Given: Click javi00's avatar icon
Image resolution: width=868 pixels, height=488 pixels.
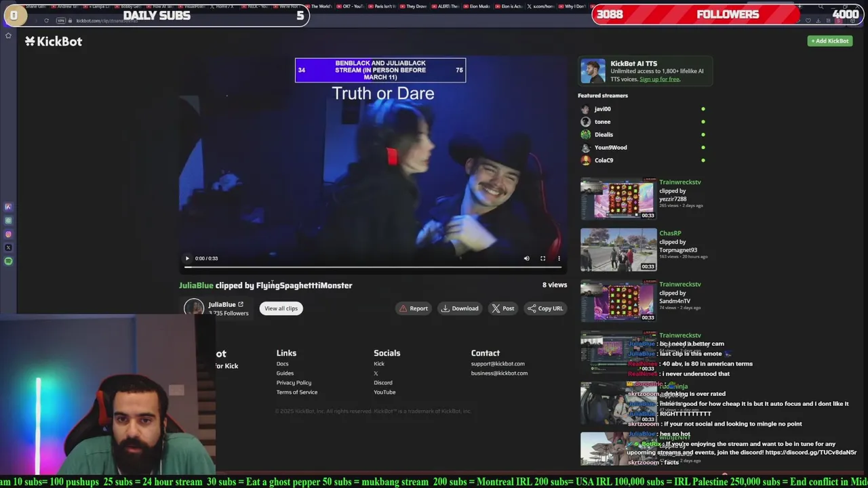Looking at the screenshot, I should [586, 109].
